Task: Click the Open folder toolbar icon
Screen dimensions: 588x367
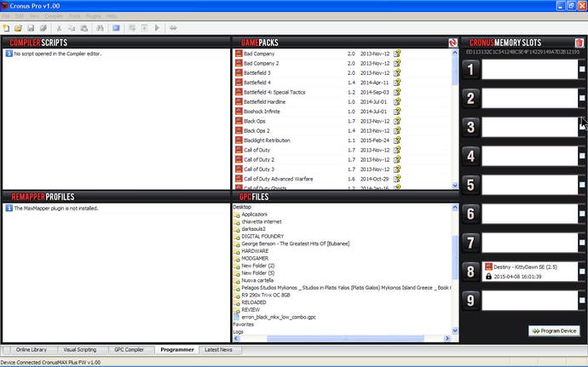Action: (18, 28)
